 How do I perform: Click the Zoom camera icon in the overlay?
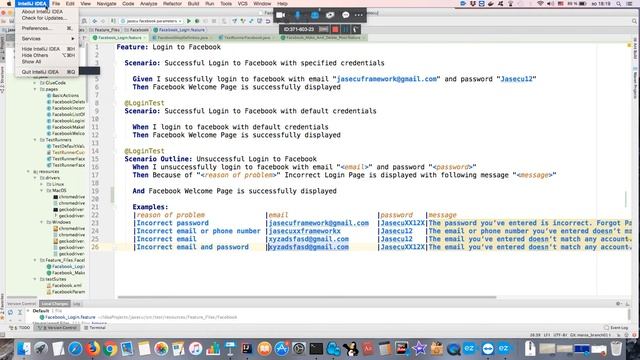pyautogui.click(x=280, y=15)
